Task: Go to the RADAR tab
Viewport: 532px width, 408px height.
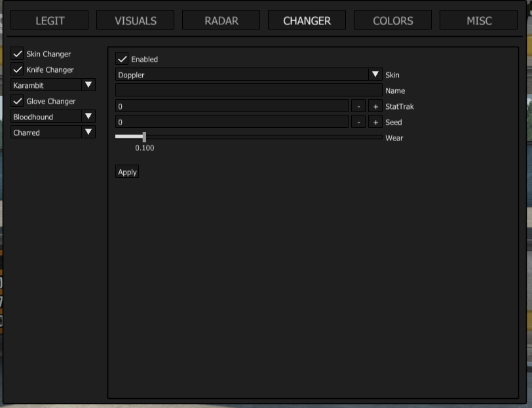Action: (x=221, y=20)
